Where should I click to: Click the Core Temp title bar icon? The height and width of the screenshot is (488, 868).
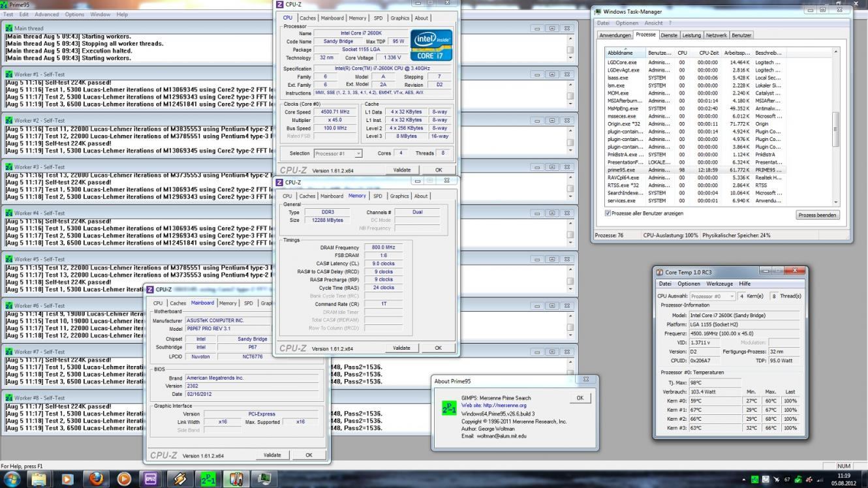click(x=660, y=271)
